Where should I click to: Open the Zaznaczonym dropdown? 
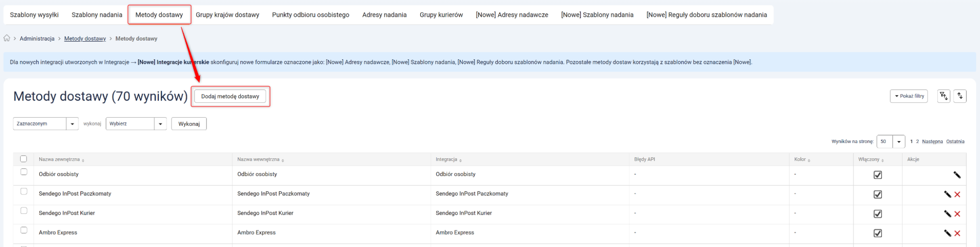pyautogui.click(x=46, y=124)
